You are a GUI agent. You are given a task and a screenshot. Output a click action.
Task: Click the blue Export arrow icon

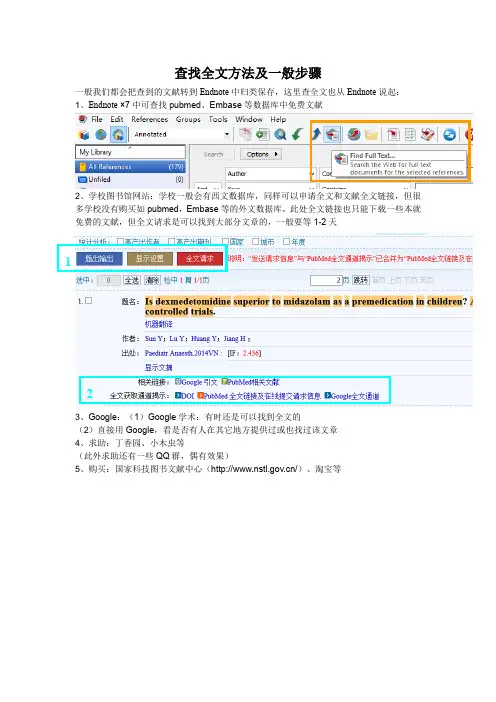pos(316,134)
